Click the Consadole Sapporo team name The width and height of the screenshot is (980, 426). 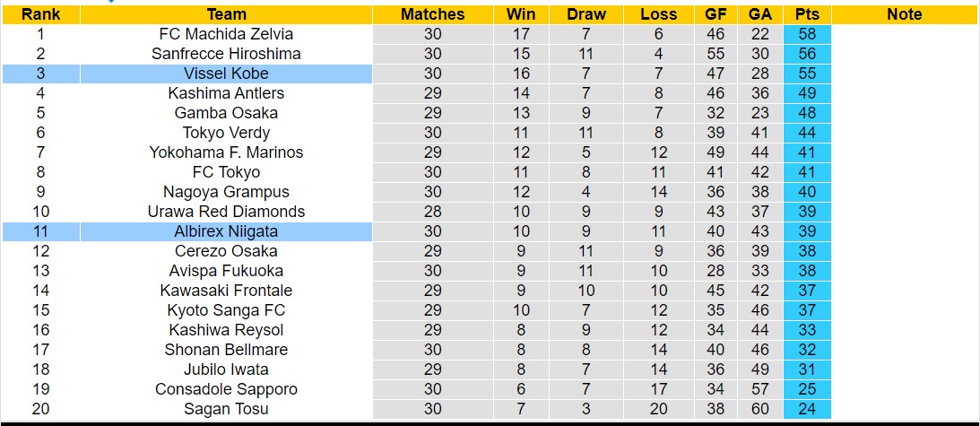(x=226, y=389)
